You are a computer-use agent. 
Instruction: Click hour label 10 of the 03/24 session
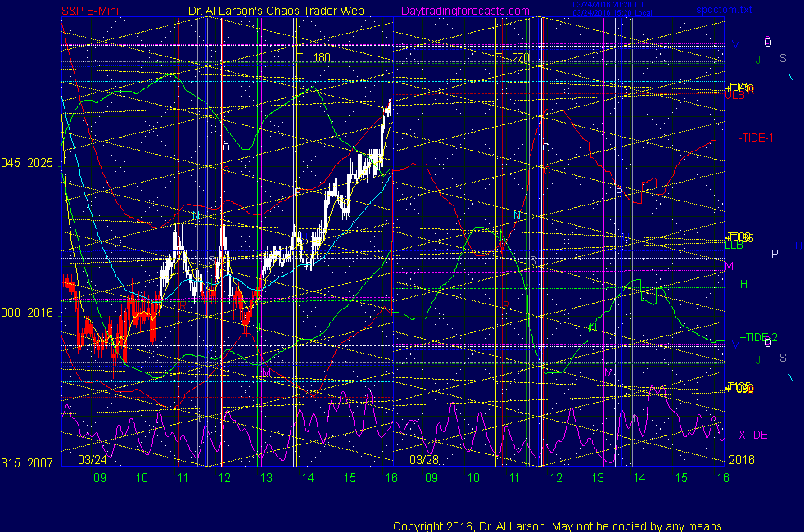142,478
